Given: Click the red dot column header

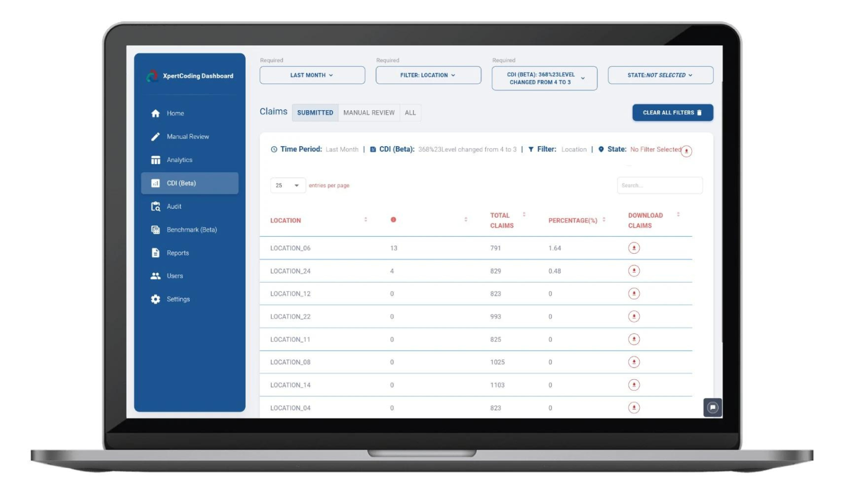Looking at the screenshot, I should pos(394,220).
